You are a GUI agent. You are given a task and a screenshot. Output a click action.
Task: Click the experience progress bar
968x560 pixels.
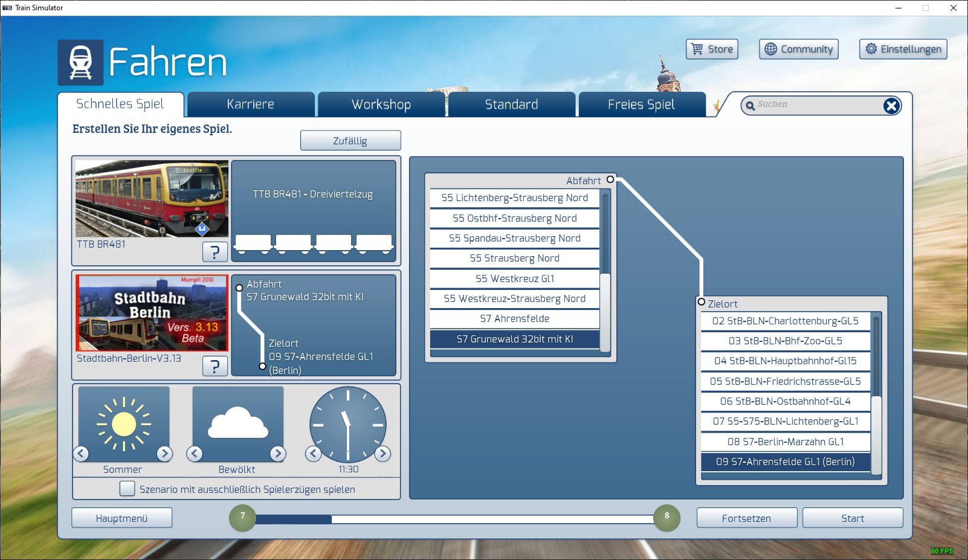click(x=454, y=519)
